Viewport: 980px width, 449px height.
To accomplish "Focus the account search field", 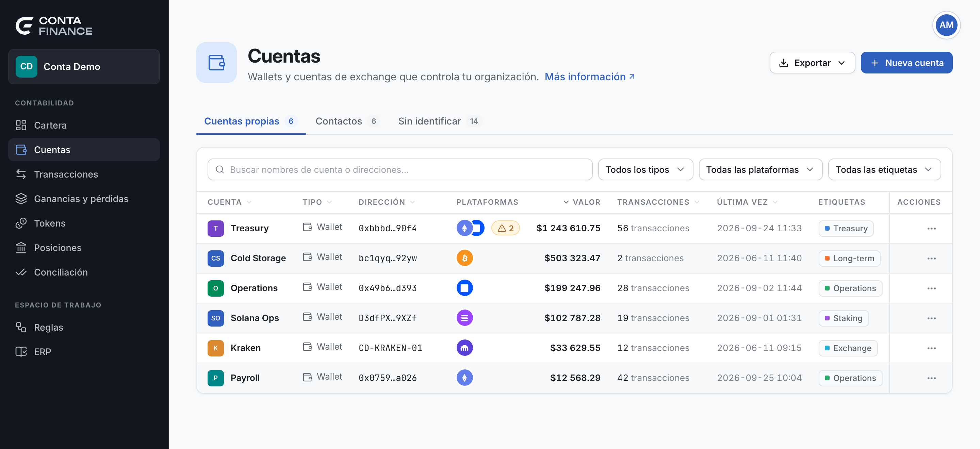I will (400, 169).
